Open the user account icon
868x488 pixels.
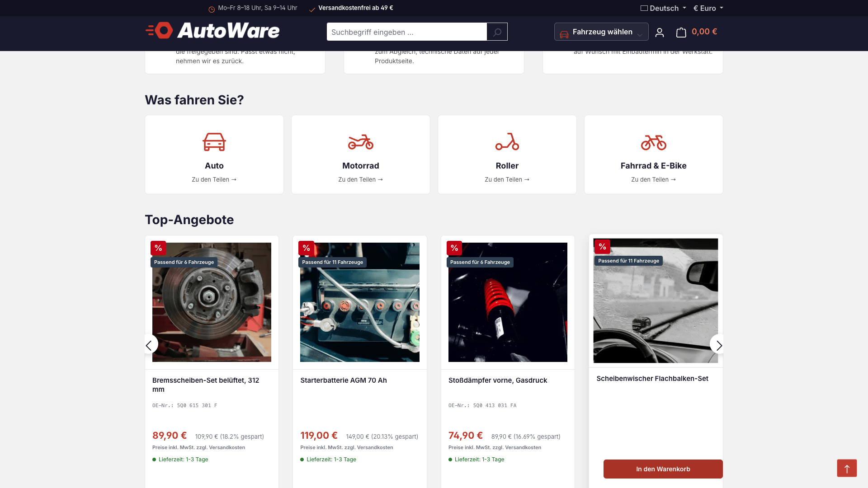660,32
